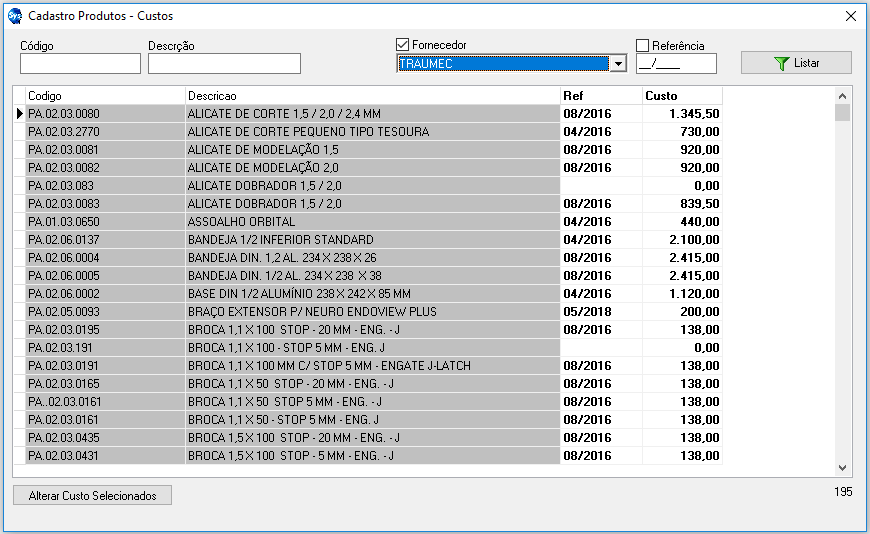Select the ASSOALHO ORBITAL row

372,222
